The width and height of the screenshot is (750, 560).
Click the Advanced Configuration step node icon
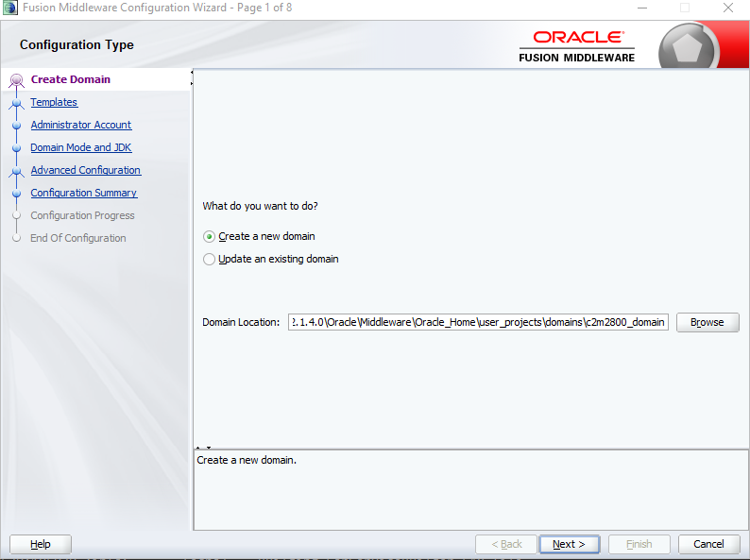pyautogui.click(x=17, y=171)
